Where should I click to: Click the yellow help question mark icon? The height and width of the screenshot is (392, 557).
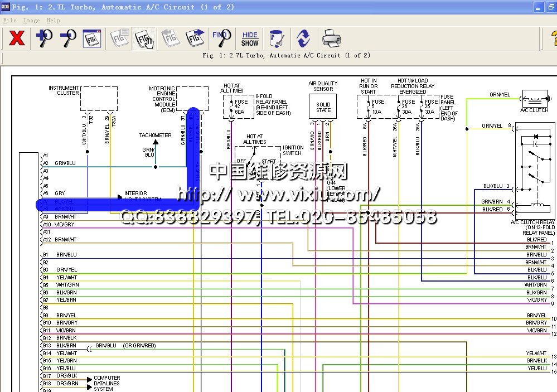[x=553, y=38]
